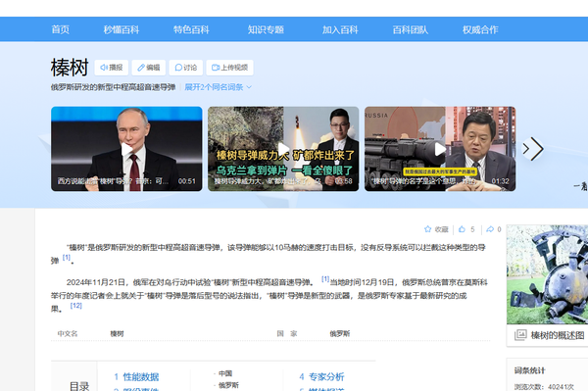The image size is (588, 391).
Task: Play the 01:32 video with missile truck
Action: (440, 149)
